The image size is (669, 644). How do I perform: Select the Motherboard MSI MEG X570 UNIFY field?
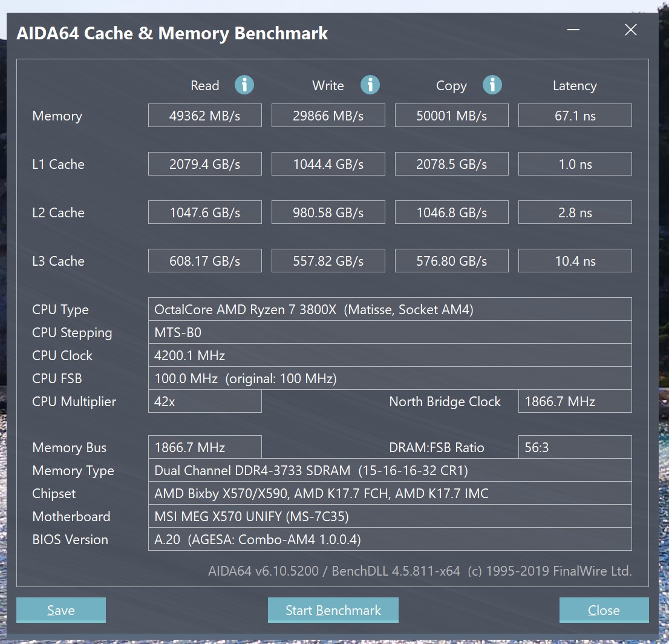pos(390,516)
